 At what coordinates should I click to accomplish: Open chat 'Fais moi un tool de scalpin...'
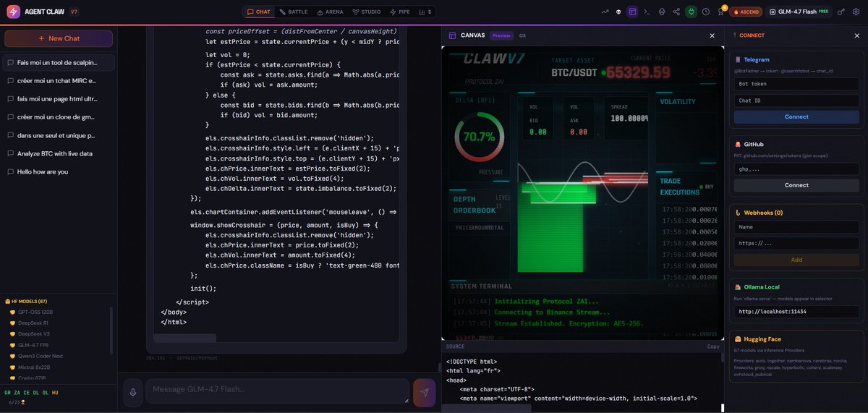pyautogui.click(x=59, y=63)
